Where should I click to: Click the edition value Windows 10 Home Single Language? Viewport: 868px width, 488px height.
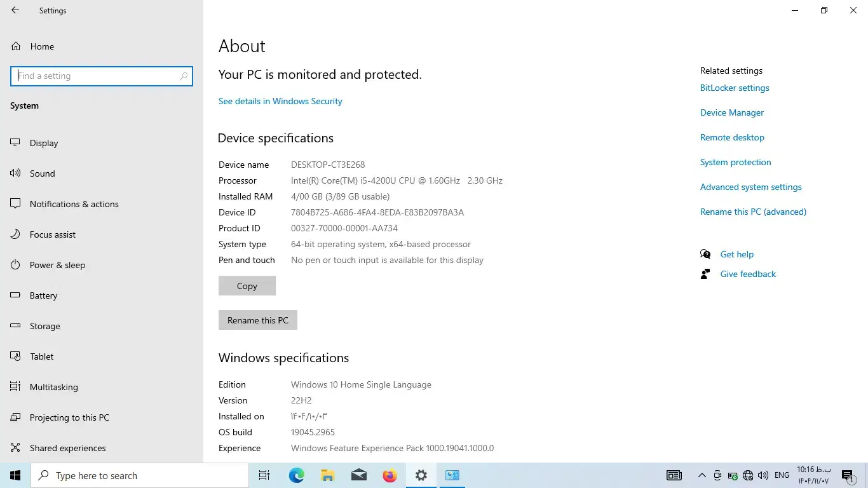(x=361, y=384)
